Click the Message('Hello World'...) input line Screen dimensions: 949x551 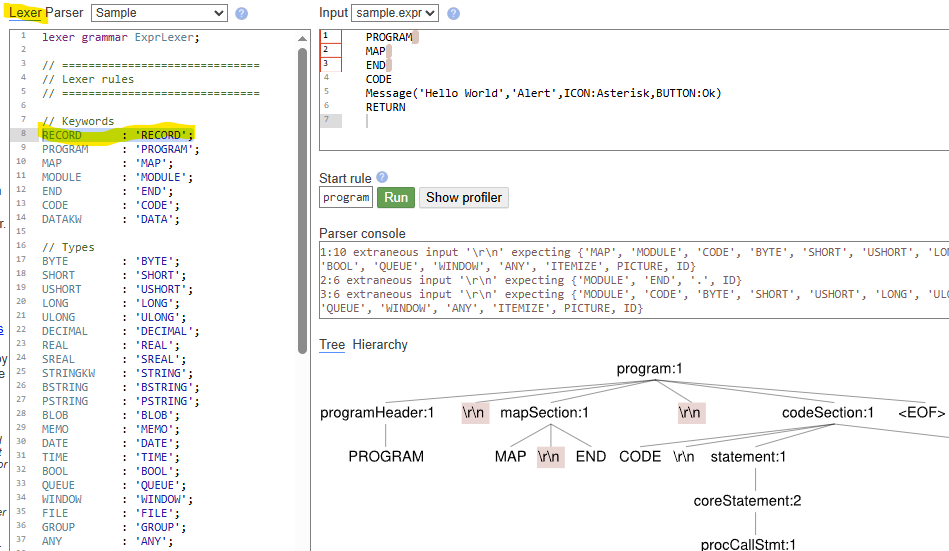pyautogui.click(x=543, y=93)
